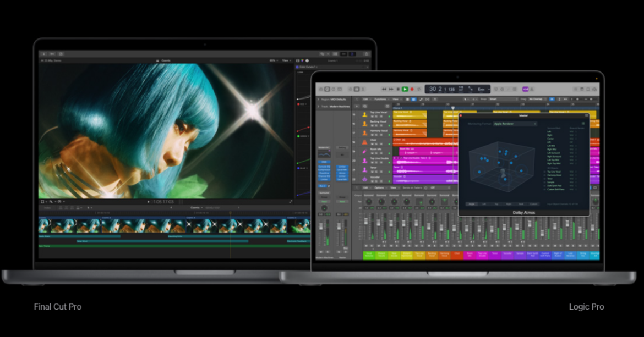
Task: Click the Top view button in Dolby Atmos panel
Action: coord(496,203)
